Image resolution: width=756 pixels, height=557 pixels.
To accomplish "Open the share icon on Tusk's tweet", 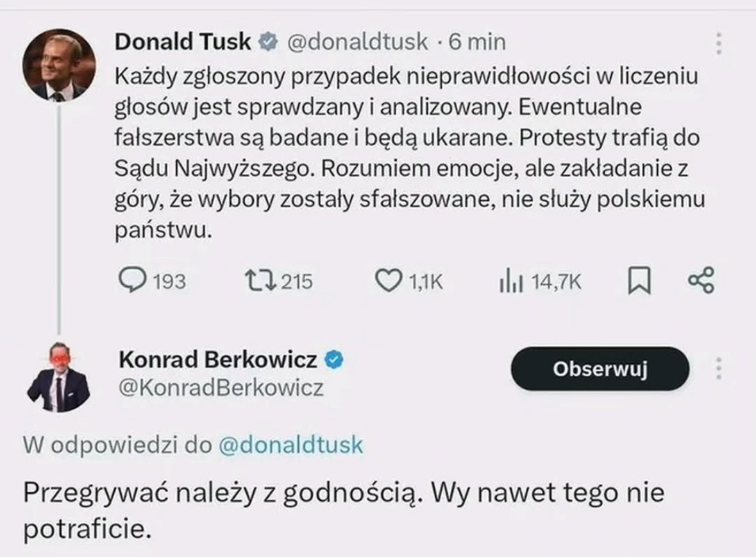I will 700,279.
